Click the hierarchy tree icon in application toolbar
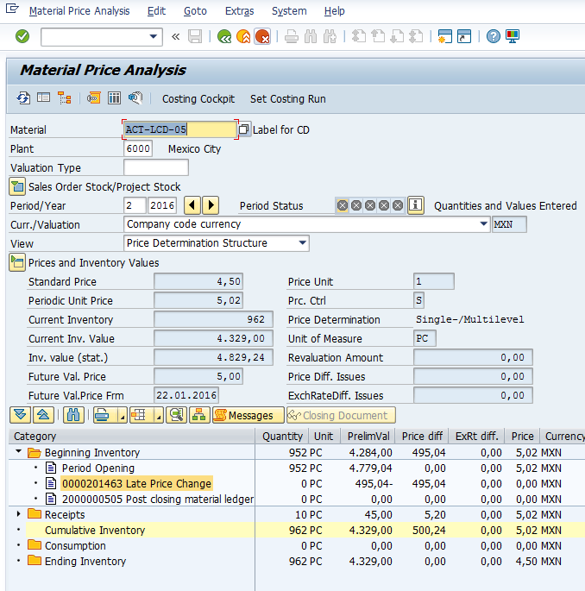This screenshot has width=585, height=591. point(64,98)
